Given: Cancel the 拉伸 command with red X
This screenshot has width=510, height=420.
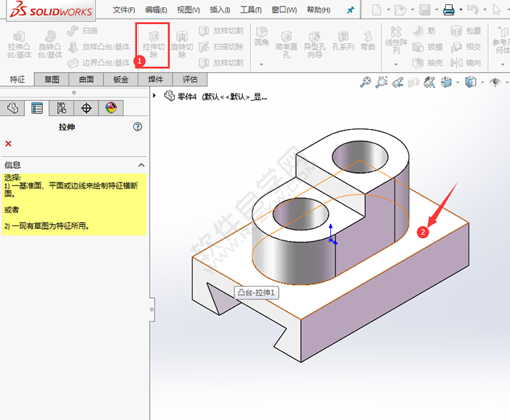Looking at the screenshot, I should pyautogui.click(x=9, y=144).
